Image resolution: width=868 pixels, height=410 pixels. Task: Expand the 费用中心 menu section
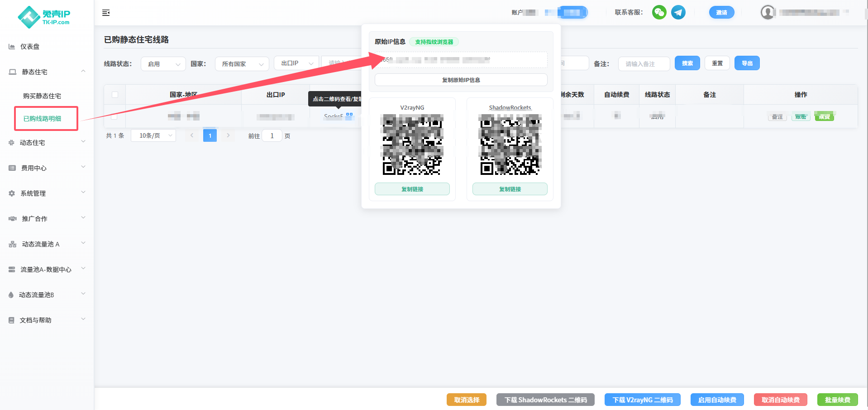coord(83,167)
